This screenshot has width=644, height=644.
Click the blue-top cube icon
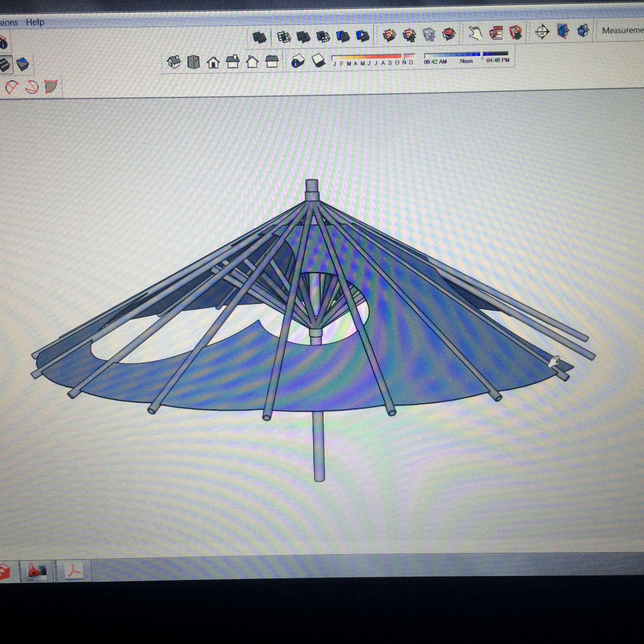coord(22,64)
